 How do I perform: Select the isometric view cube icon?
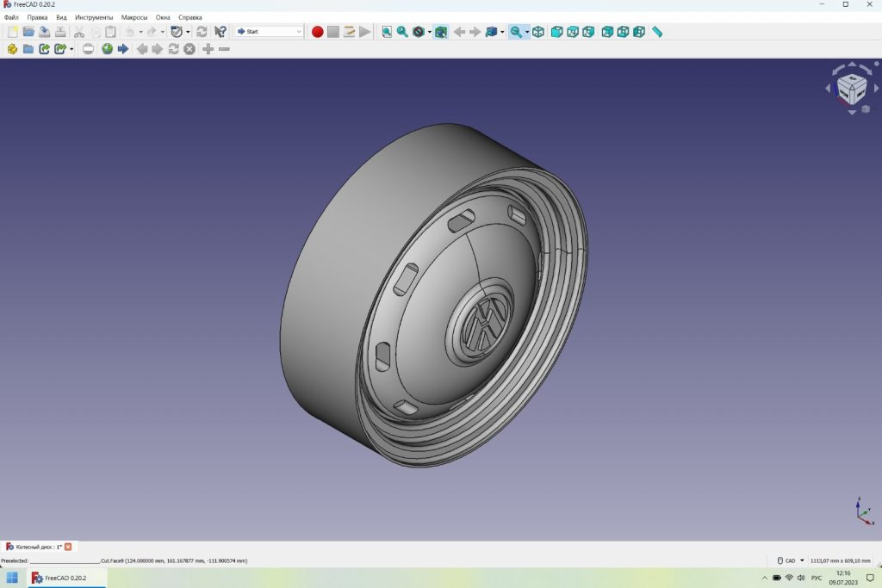(538, 32)
